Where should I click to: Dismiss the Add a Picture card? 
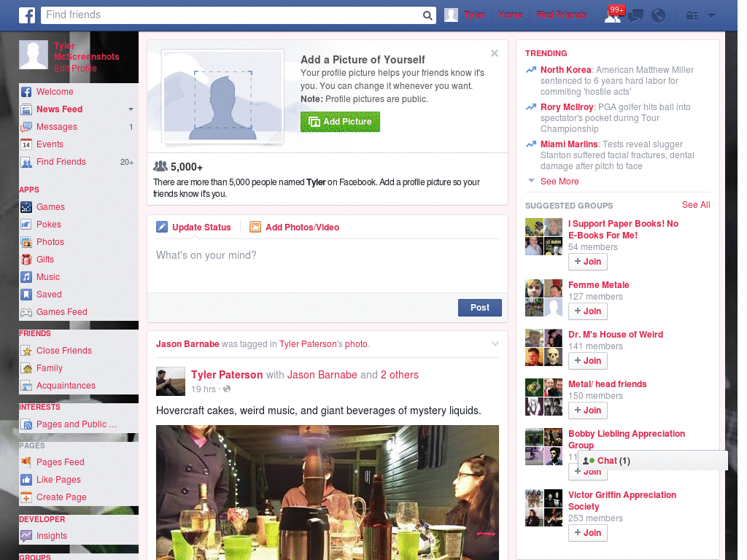(x=495, y=53)
